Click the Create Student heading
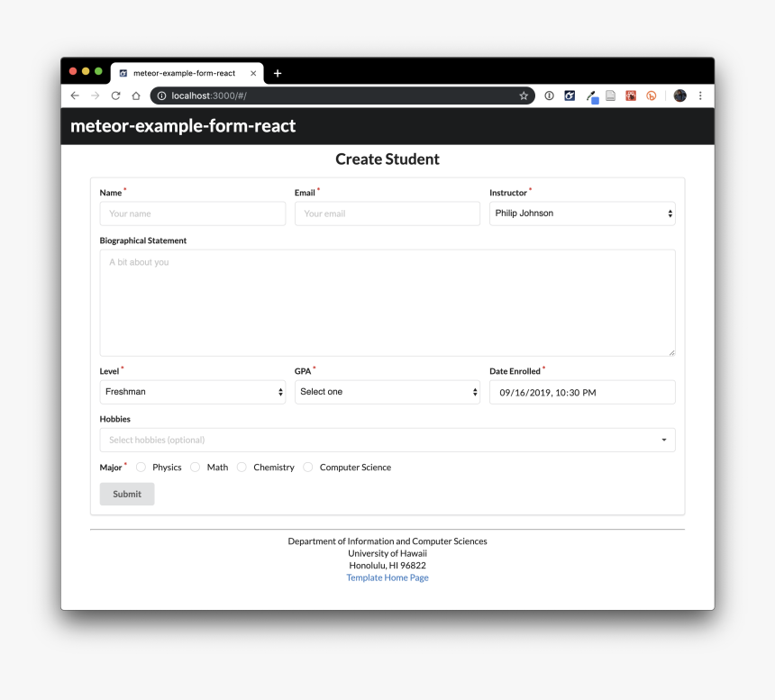 pos(387,159)
